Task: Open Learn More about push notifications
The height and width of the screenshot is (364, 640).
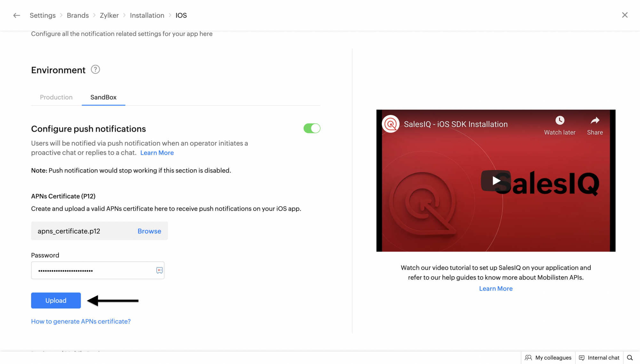Action: tap(157, 152)
